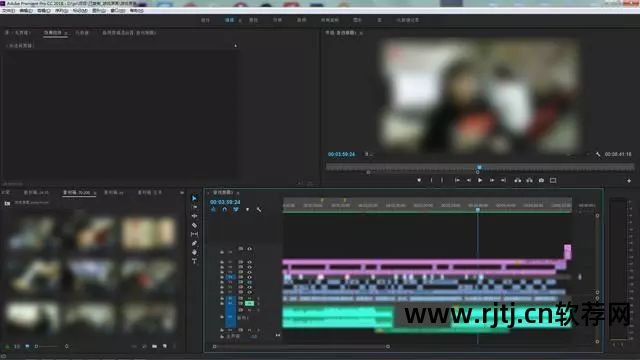Select the first clip thumbnail in project bin
This screenshot has width=640, height=360.
(x=32, y=233)
